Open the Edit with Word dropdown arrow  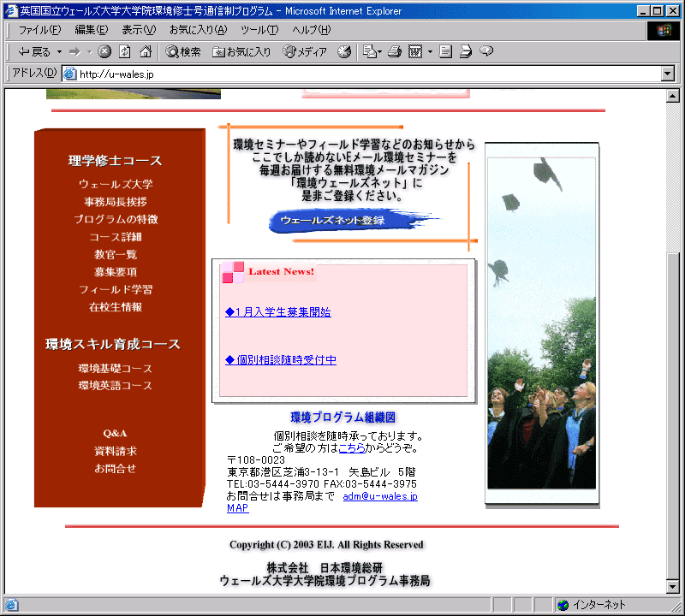pyautogui.click(x=430, y=52)
